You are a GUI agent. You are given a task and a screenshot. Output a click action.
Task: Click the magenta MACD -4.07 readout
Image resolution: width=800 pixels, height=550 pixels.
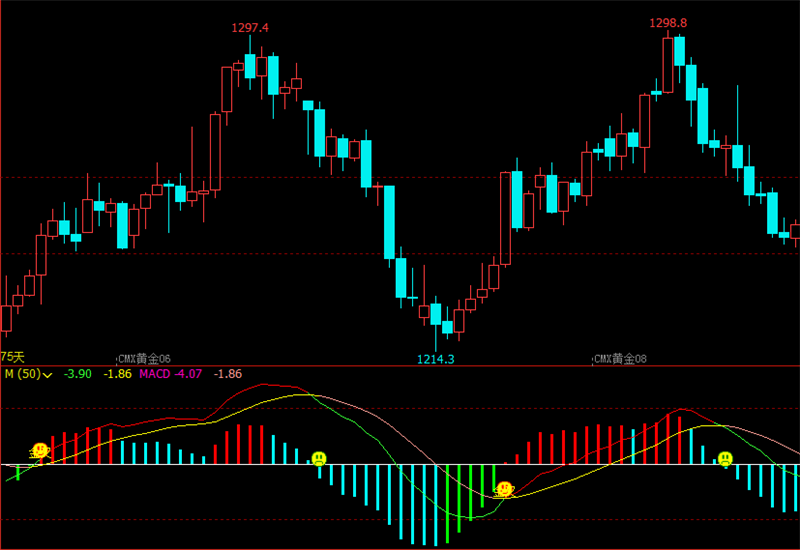coord(170,374)
